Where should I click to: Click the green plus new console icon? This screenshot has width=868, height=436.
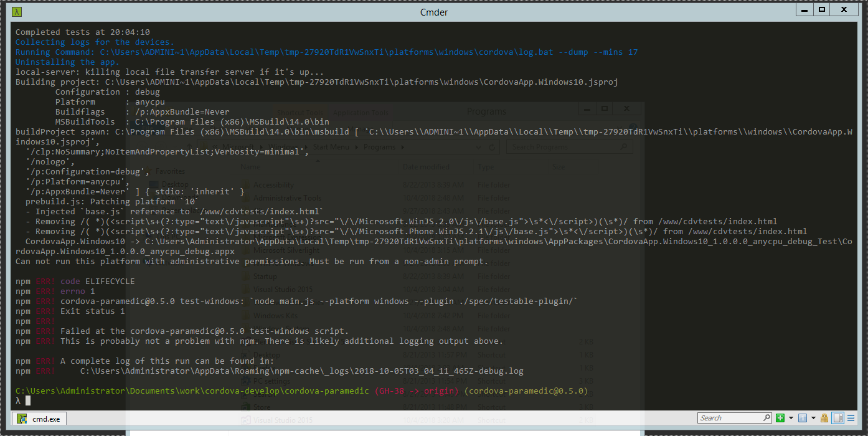point(781,418)
